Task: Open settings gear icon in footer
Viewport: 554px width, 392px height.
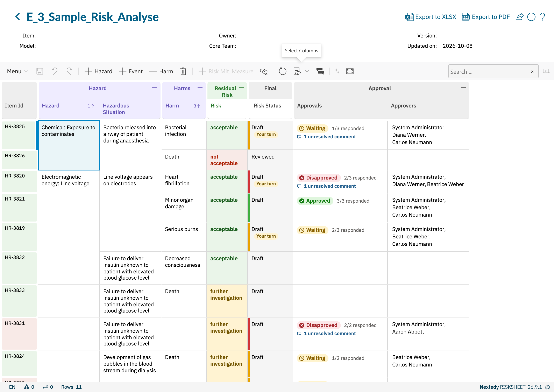Action: (547, 387)
